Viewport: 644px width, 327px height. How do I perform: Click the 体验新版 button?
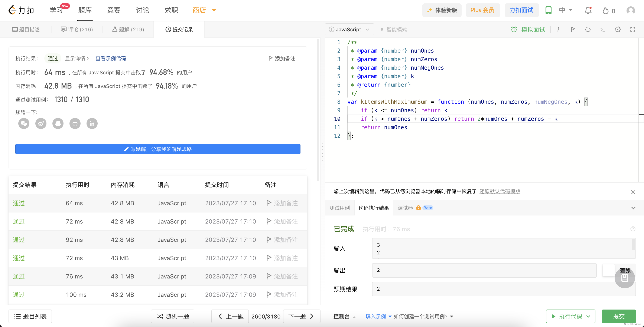[442, 10]
